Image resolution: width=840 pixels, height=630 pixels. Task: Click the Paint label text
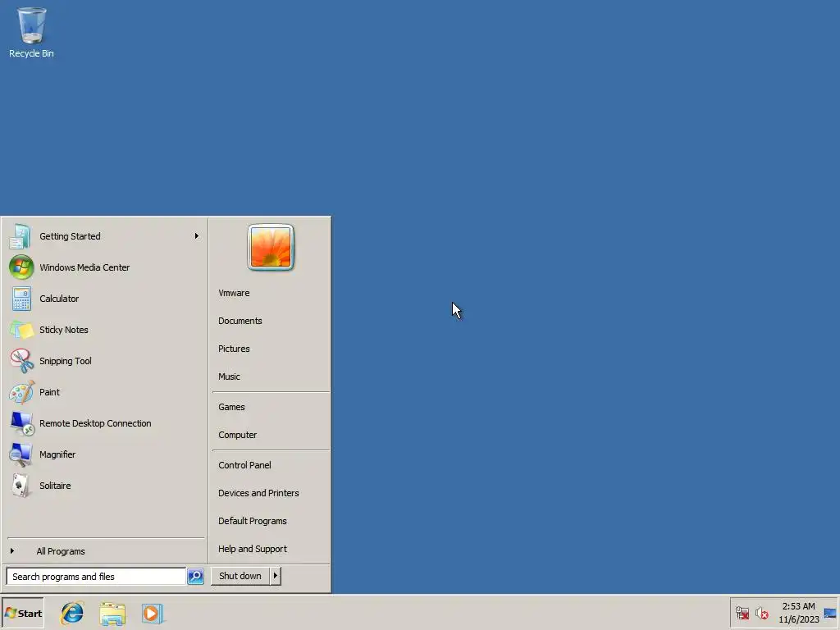(x=49, y=392)
